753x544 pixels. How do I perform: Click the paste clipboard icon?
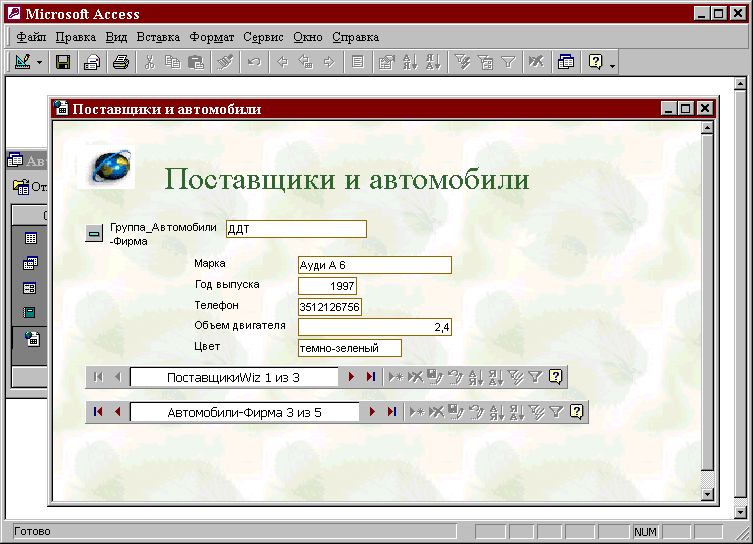(196, 62)
